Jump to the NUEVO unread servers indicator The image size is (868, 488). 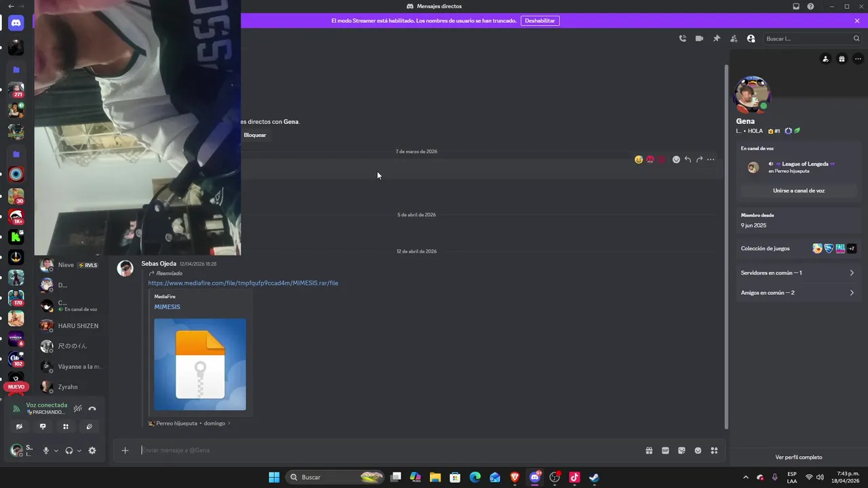(16, 387)
